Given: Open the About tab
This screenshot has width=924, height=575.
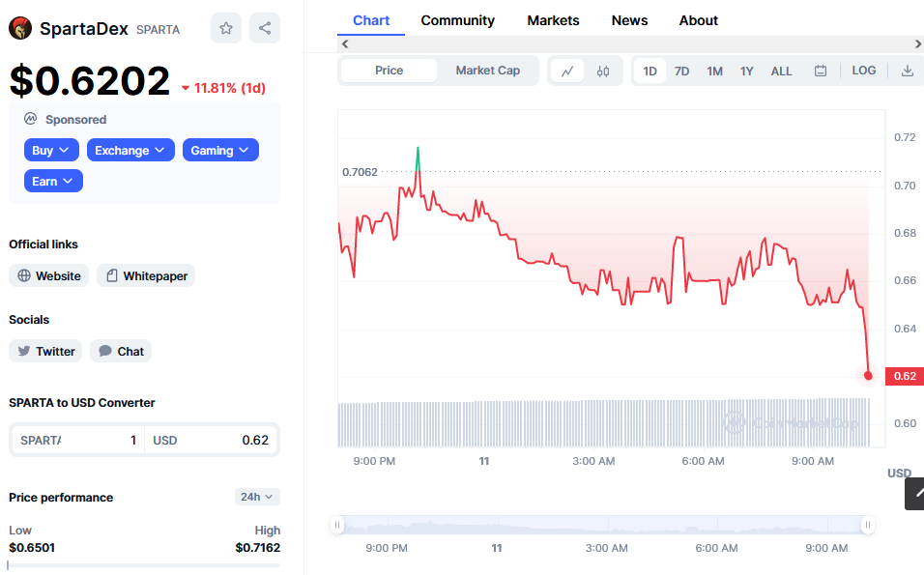Looking at the screenshot, I should point(698,20).
